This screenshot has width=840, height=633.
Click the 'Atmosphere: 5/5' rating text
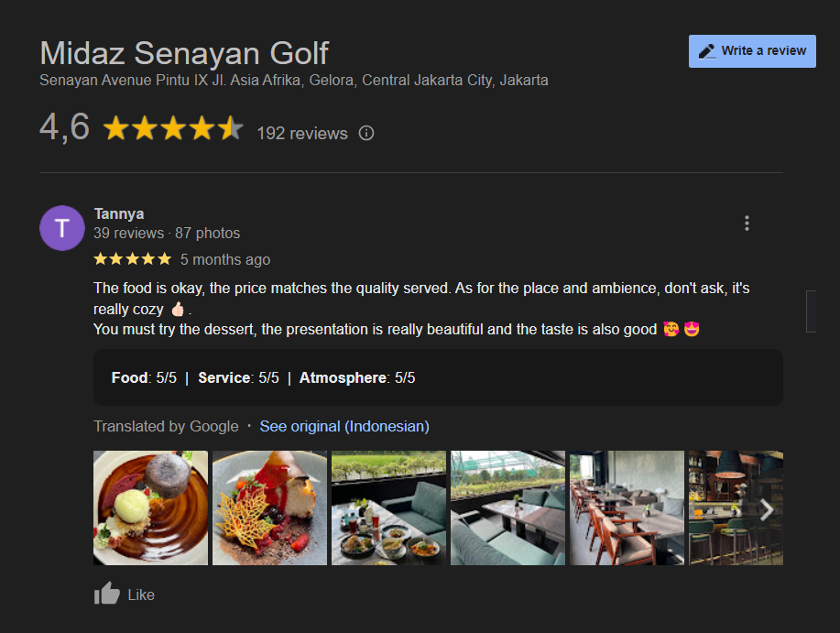(x=356, y=377)
